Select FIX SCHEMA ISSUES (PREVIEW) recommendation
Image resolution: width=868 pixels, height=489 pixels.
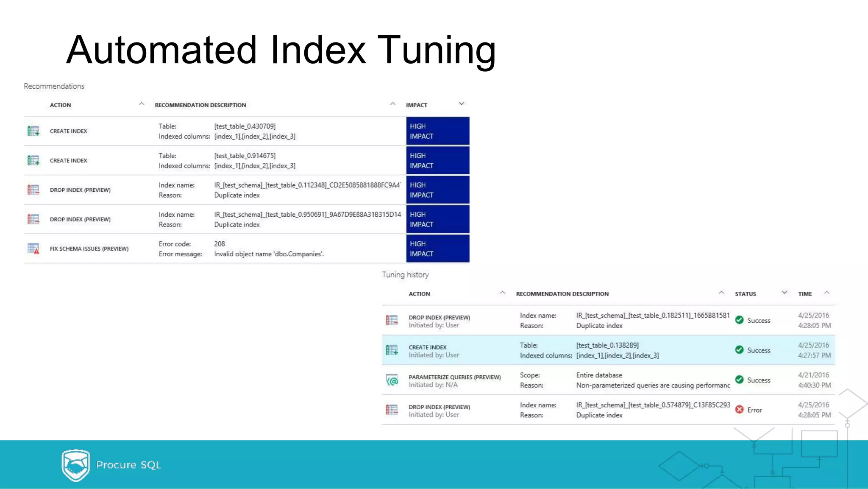(x=89, y=249)
